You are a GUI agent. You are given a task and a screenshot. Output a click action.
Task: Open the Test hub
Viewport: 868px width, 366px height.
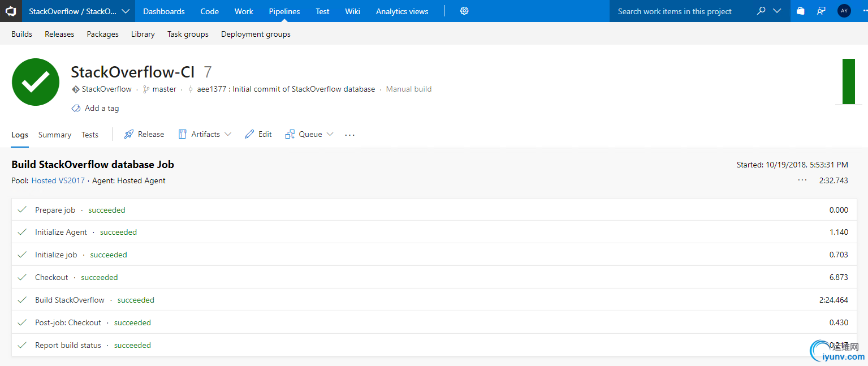click(x=322, y=11)
